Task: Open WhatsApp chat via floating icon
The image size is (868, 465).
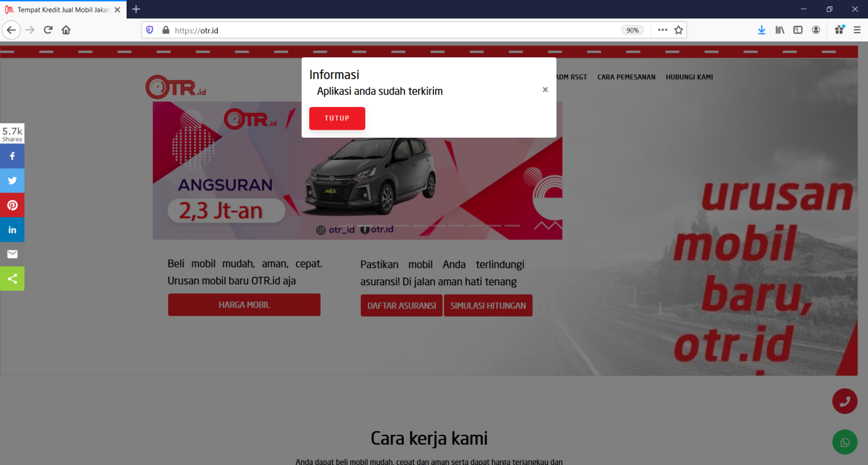Action: point(845,442)
